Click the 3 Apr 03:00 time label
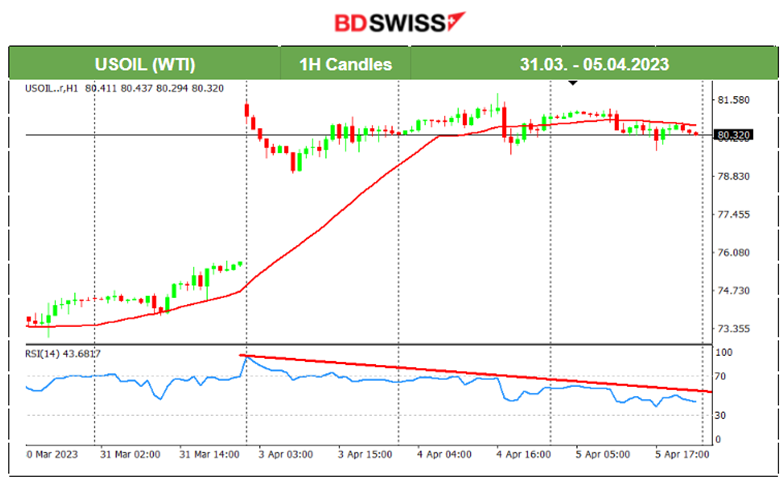 pos(286,454)
